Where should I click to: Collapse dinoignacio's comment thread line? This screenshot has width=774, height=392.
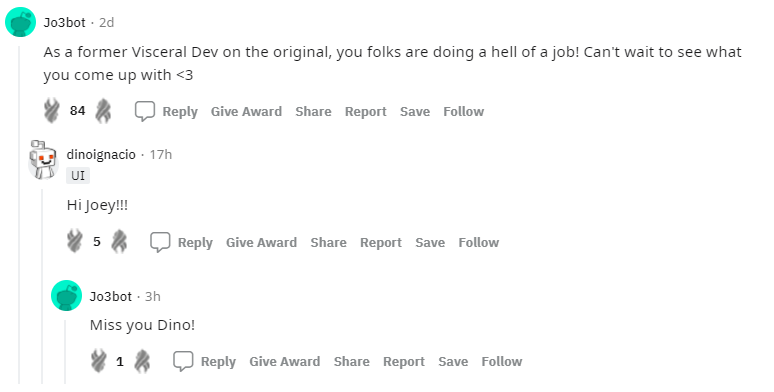42,285
